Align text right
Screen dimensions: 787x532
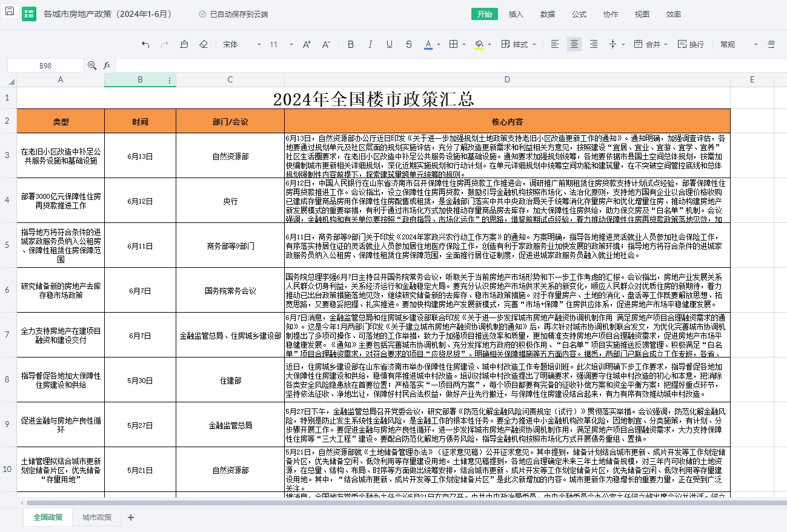point(594,44)
